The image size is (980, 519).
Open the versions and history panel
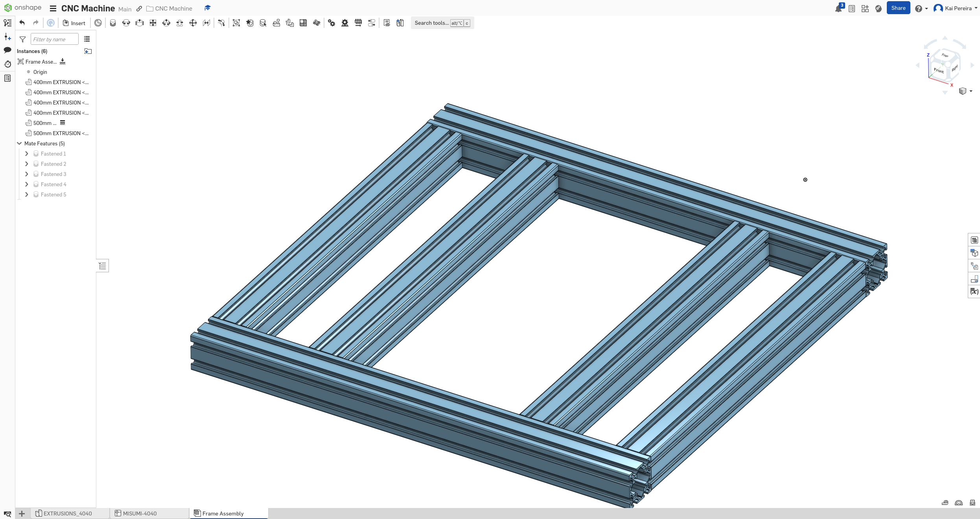pos(7,64)
